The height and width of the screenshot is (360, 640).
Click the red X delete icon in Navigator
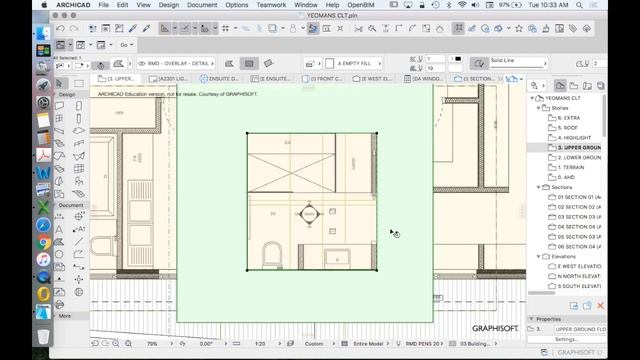600,306
